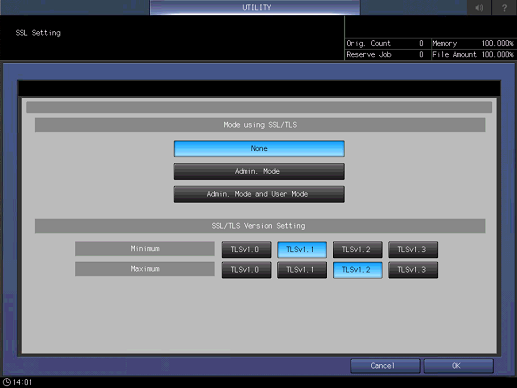Set Minimum version to TLSv1.3

click(x=413, y=250)
